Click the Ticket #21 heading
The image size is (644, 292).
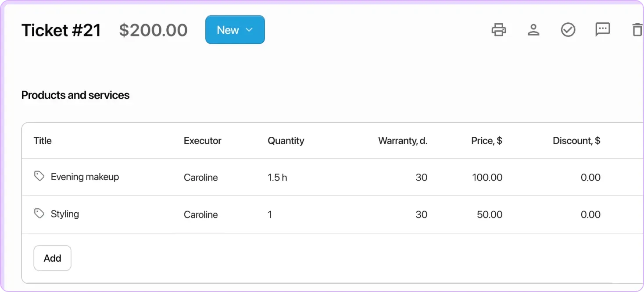tap(61, 29)
